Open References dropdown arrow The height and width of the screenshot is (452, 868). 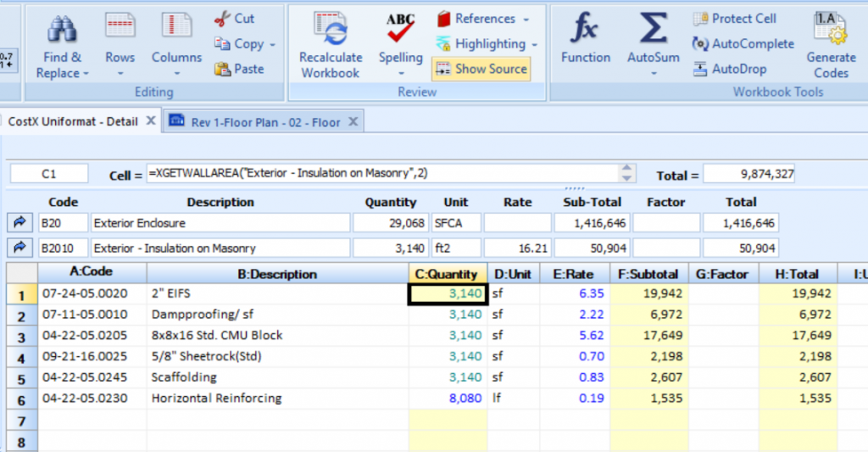[526, 20]
